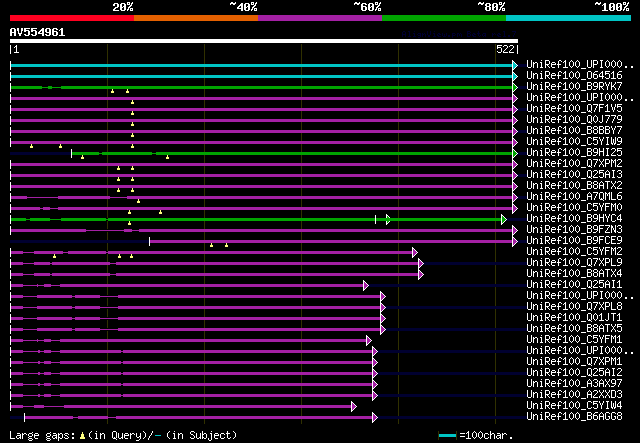Click the arrowhead ending the A3AX97 alignment bar

(x=375, y=385)
